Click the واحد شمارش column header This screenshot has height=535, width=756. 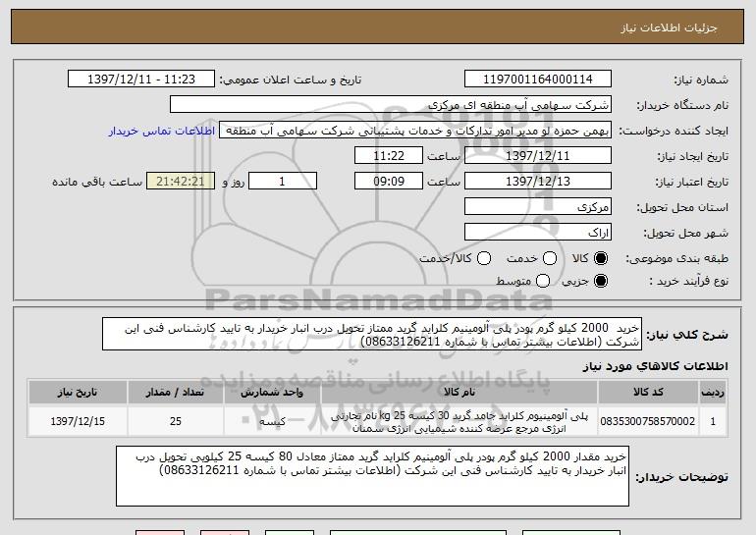[x=272, y=393]
